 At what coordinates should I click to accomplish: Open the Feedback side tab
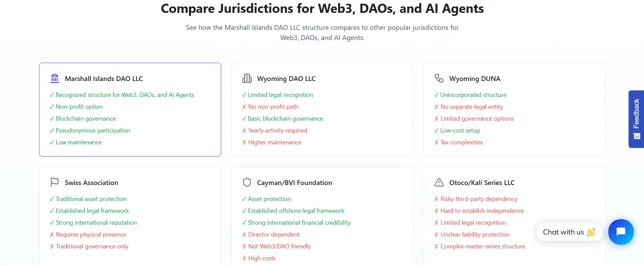636,114
